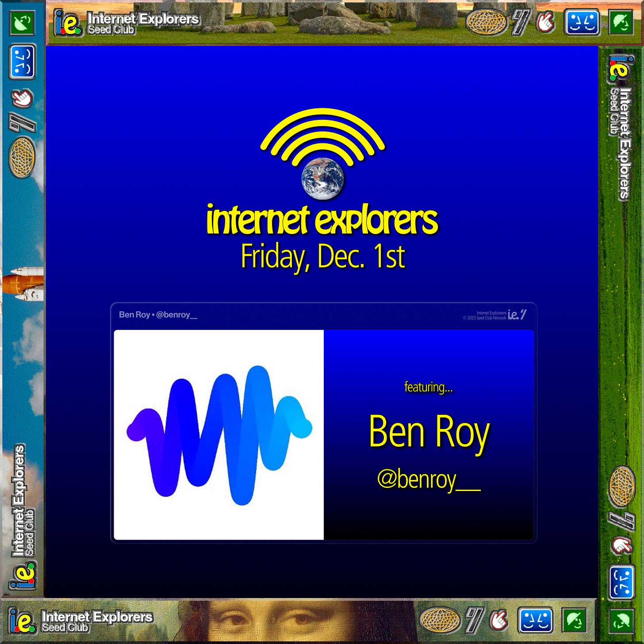Click the green satellite dish icon in the grass banner
The image size is (644, 644).
click(x=622, y=621)
